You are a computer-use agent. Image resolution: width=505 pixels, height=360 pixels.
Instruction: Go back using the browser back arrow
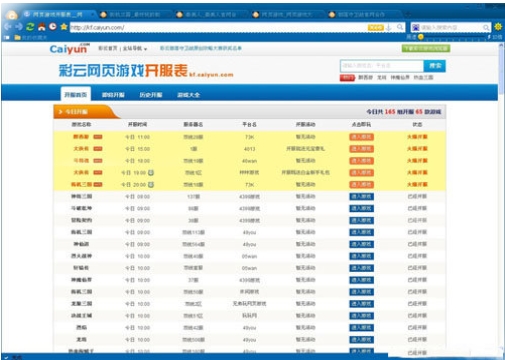(x=8, y=27)
